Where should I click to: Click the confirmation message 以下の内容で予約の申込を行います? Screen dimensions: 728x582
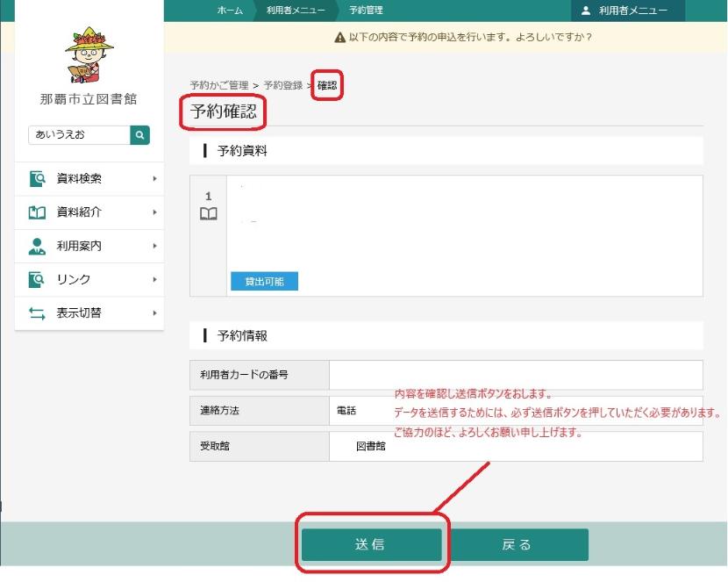point(470,37)
